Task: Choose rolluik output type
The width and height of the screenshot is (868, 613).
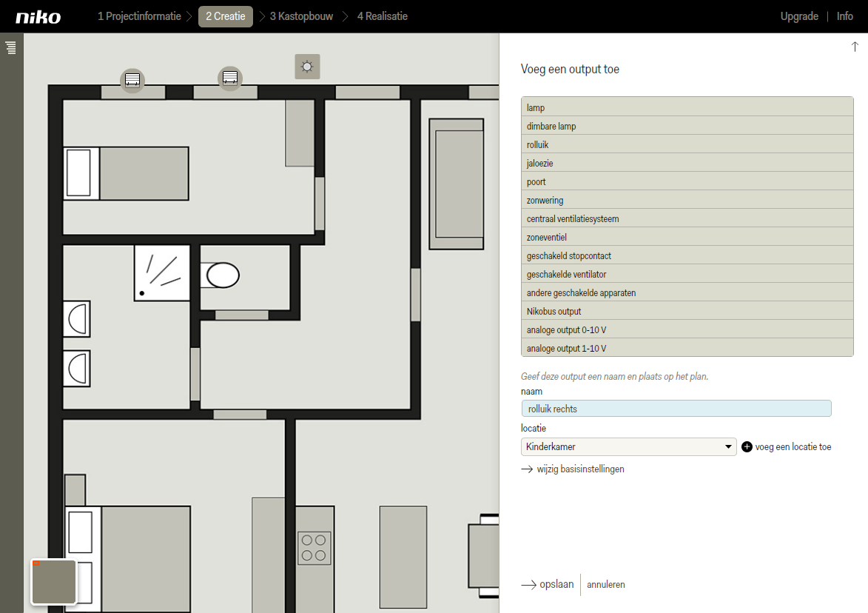Action: point(687,144)
